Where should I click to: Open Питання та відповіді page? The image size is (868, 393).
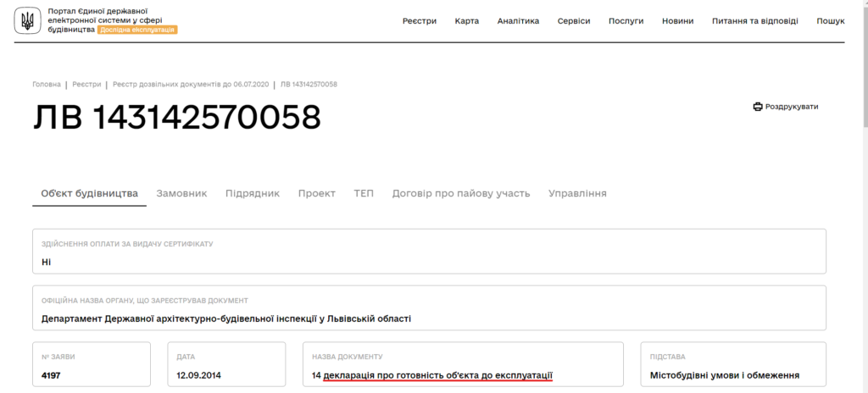[x=755, y=21]
